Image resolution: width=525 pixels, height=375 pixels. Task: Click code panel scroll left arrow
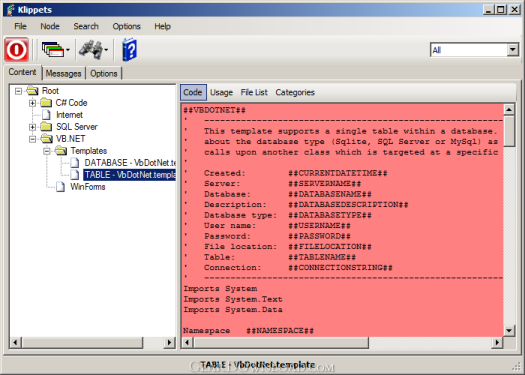pyautogui.click(x=187, y=343)
